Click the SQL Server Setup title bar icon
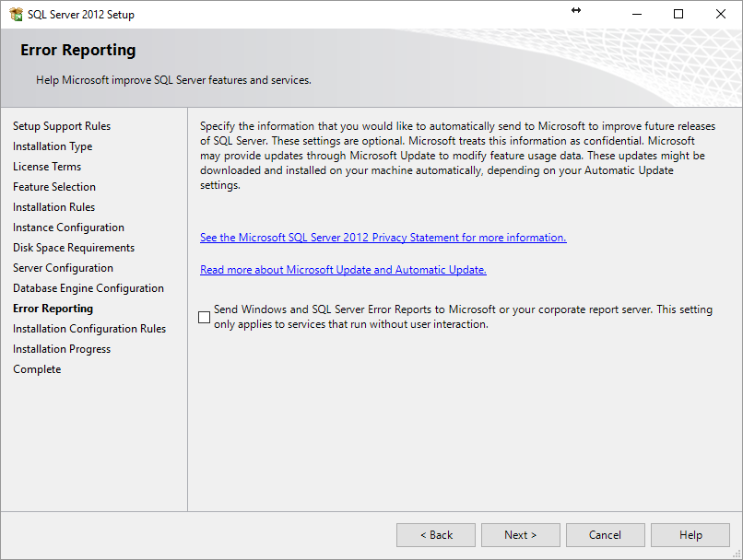This screenshot has width=743, height=560. 16,14
